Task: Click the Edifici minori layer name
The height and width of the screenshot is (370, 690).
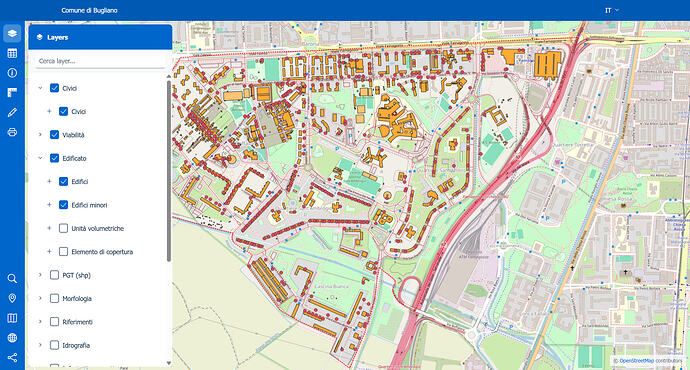Action: tap(89, 205)
